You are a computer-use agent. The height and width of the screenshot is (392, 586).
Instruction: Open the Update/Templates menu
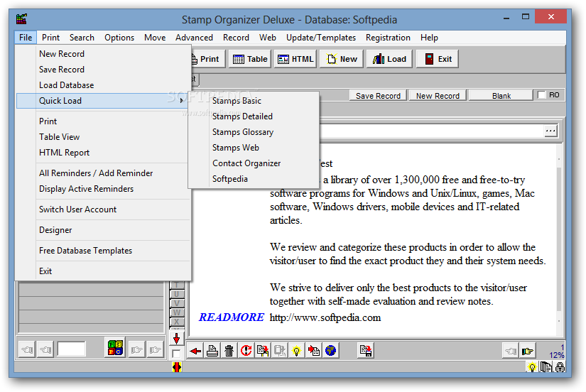click(321, 38)
